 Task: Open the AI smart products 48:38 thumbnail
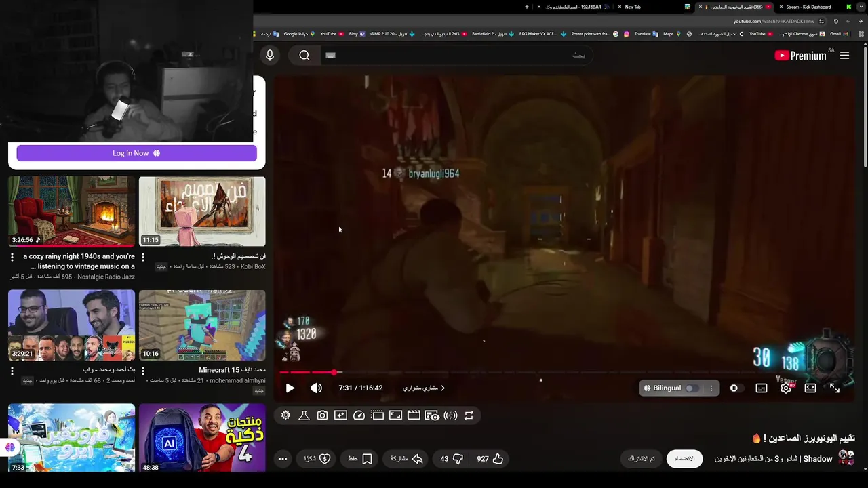tap(202, 439)
